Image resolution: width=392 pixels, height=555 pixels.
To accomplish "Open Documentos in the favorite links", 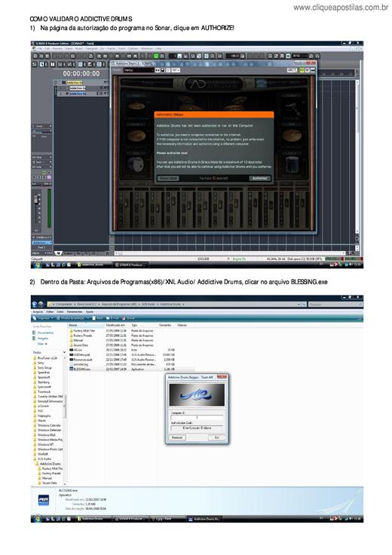I will click(x=43, y=333).
